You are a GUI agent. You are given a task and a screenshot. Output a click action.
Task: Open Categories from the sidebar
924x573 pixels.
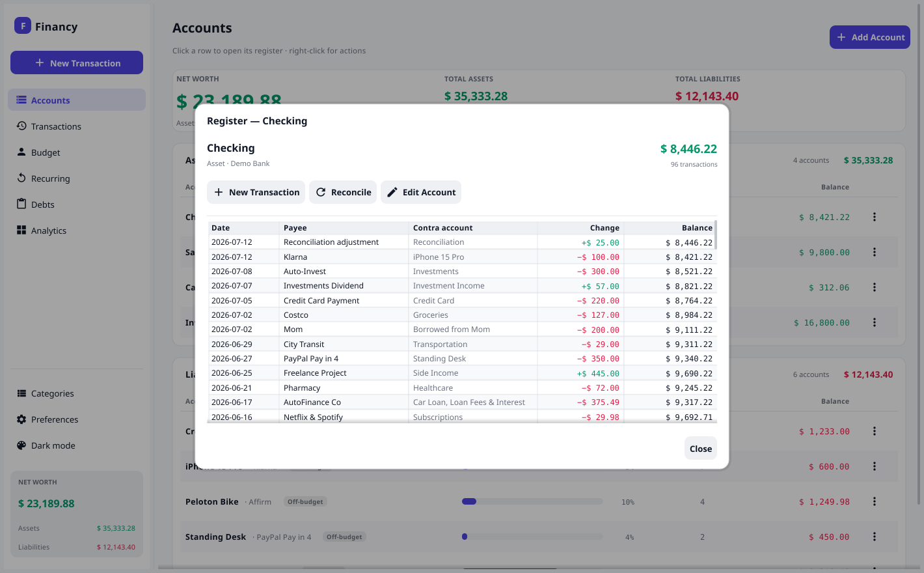(x=77, y=393)
